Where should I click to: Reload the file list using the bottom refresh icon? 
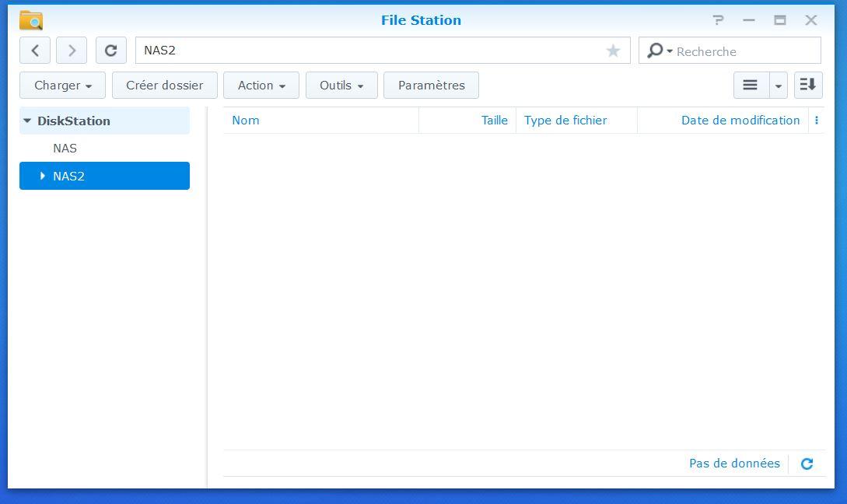pos(807,464)
